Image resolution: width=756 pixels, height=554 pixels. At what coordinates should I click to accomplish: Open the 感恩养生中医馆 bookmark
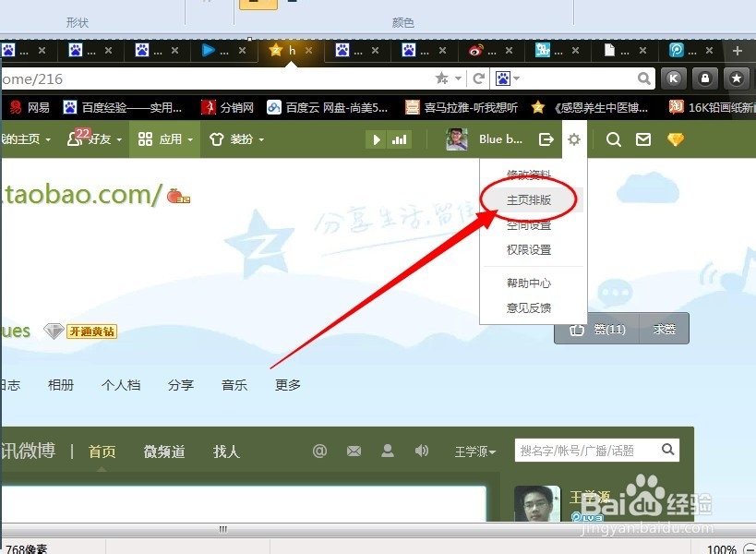click(x=590, y=107)
